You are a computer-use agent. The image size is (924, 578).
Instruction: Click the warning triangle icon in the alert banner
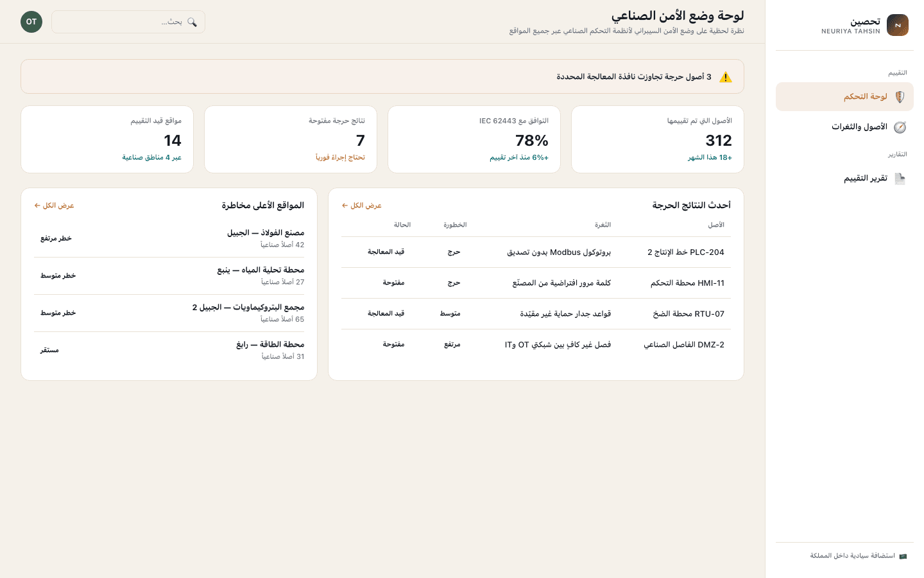point(726,77)
